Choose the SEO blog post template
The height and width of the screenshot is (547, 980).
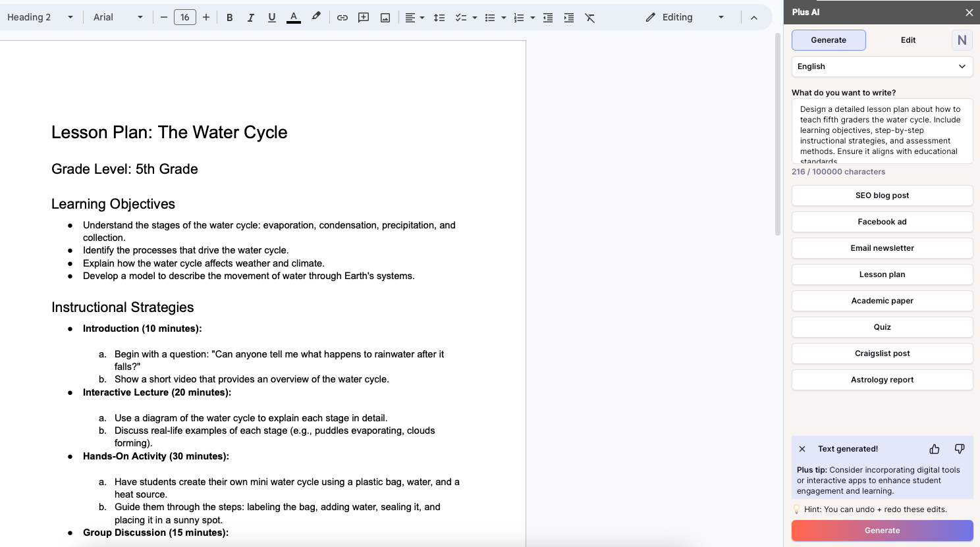click(x=882, y=195)
